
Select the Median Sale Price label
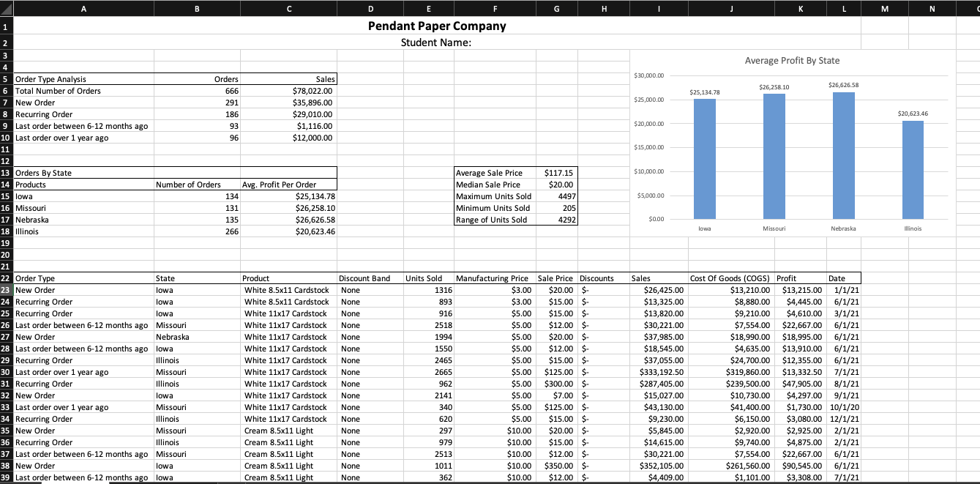click(495, 185)
